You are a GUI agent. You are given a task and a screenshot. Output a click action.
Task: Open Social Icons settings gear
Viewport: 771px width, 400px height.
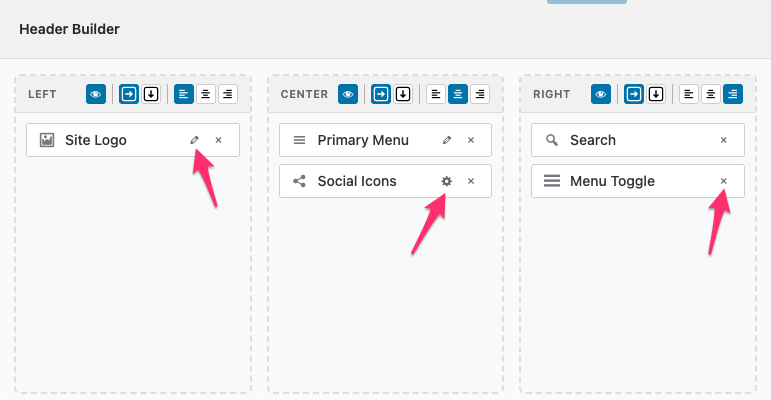tap(447, 181)
